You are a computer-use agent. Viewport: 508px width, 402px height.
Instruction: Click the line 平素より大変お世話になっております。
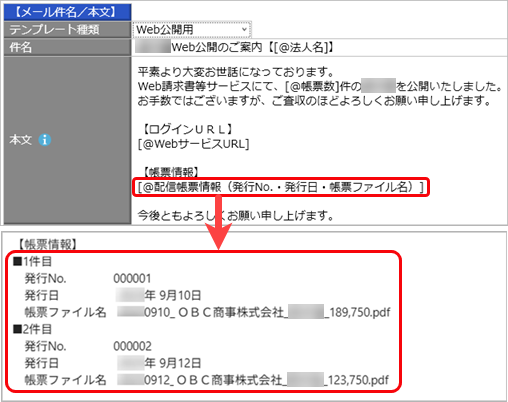click(236, 72)
